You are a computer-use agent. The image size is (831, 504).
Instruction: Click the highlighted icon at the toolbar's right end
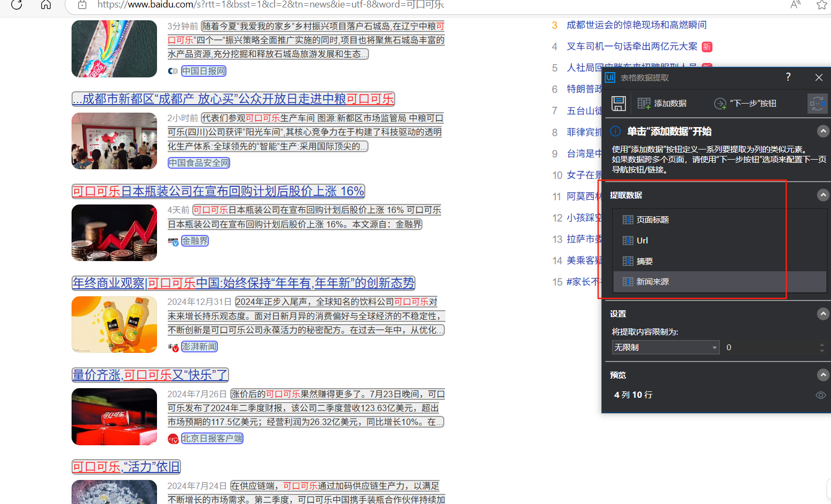(817, 103)
